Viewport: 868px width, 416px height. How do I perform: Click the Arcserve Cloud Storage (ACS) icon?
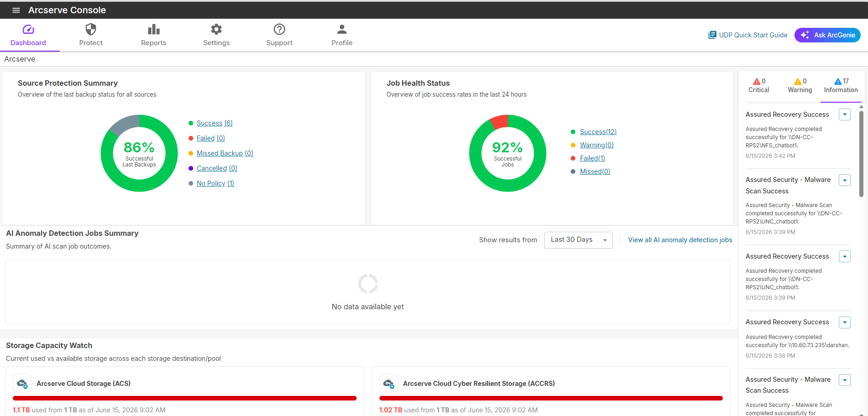tap(22, 384)
